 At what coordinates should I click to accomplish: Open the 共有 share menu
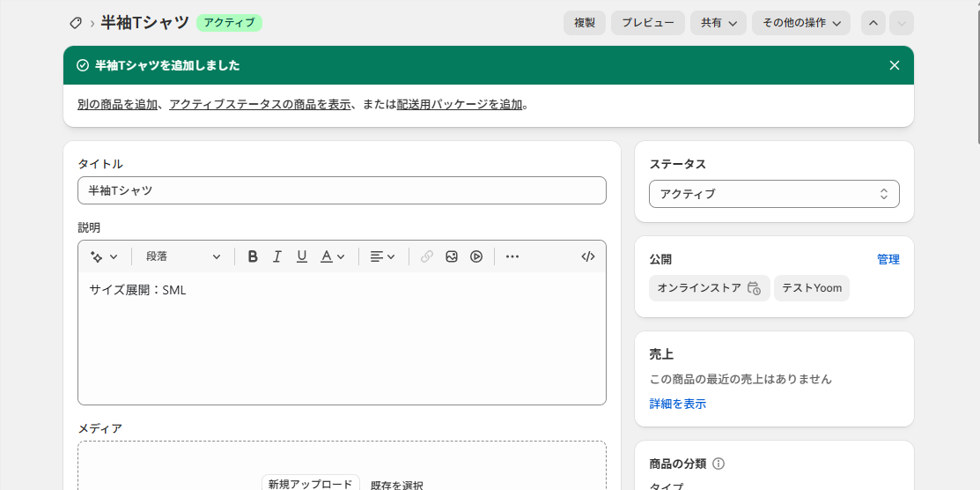click(718, 23)
